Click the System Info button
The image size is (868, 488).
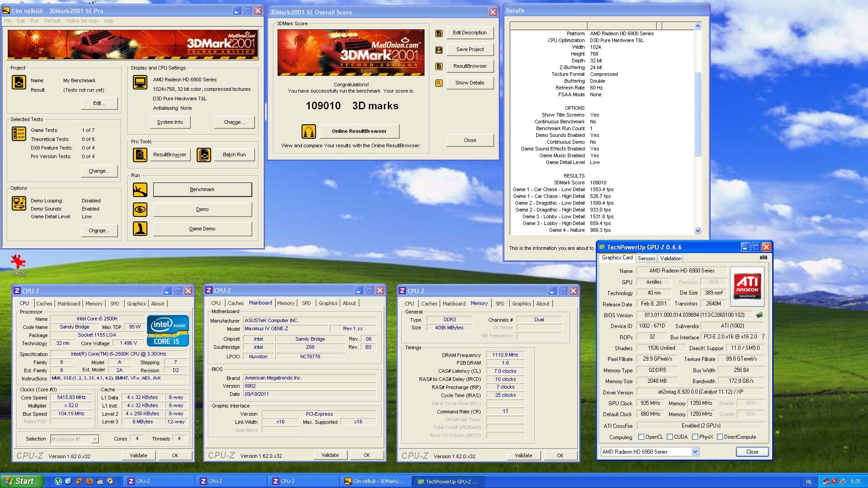coord(170,122)
